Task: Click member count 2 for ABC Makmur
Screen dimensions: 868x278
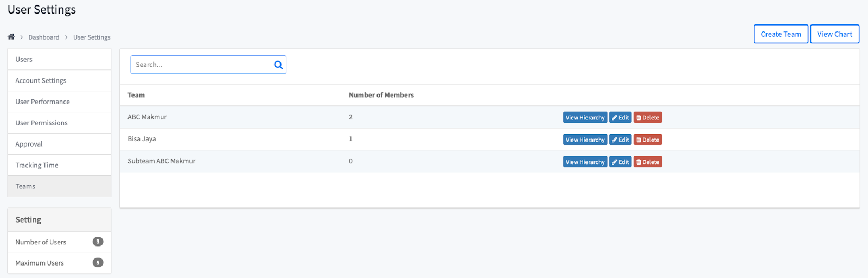Action: [x=350, y=117]
